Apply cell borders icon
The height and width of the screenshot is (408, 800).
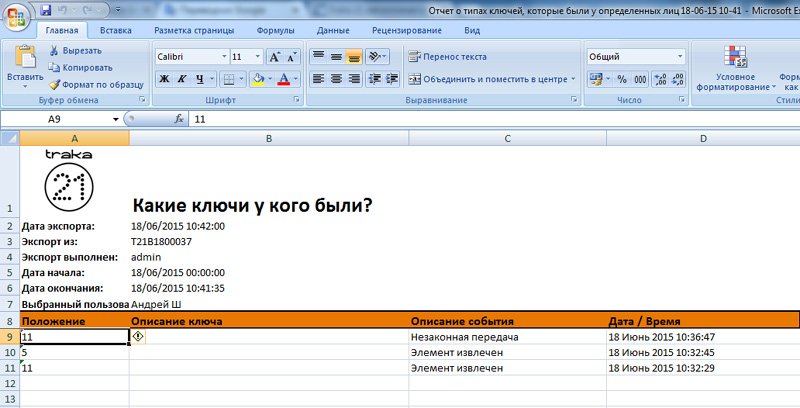click(x=229, y=79)
